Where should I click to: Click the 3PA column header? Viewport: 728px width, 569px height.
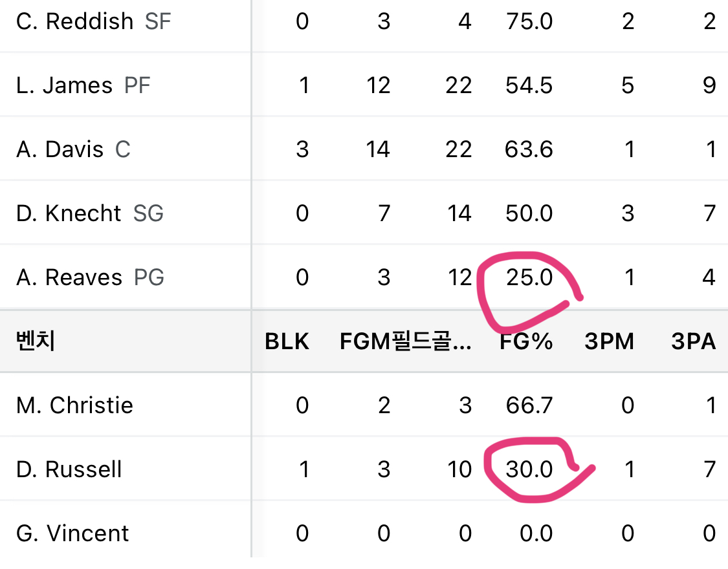pos(693,341)
